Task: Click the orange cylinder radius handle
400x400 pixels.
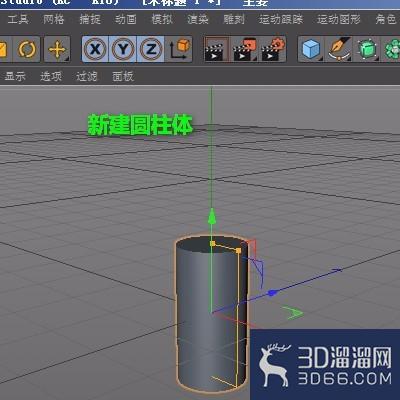Action: 238,250
